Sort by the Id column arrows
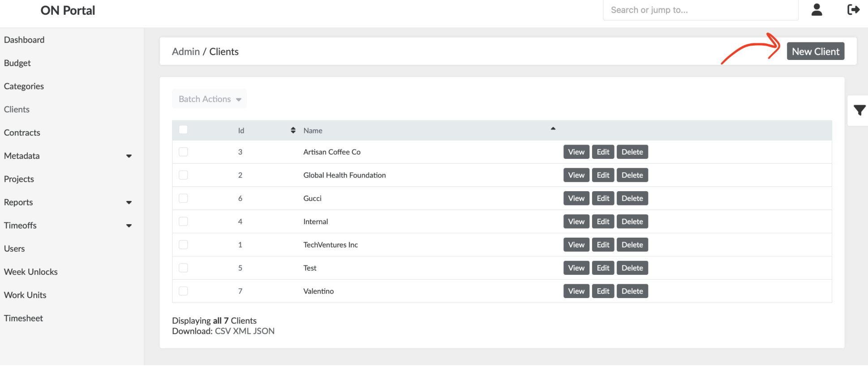 point(293,130)
